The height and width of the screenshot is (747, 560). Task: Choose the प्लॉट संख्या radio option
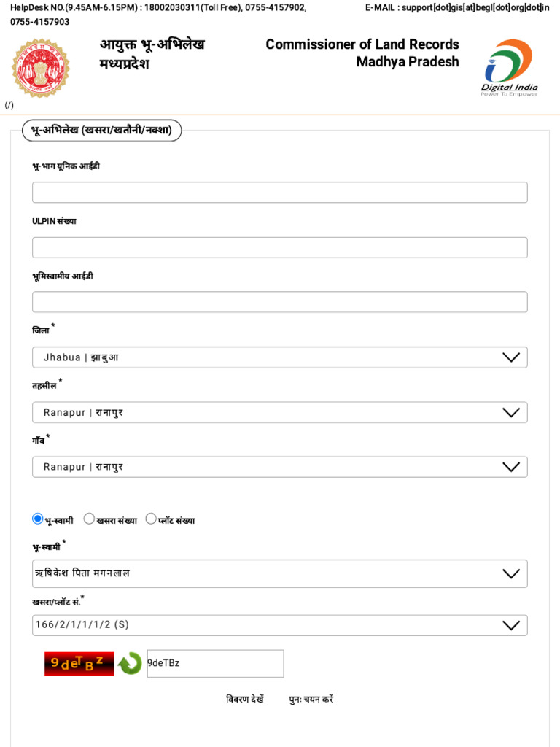(x=152, y=519)
